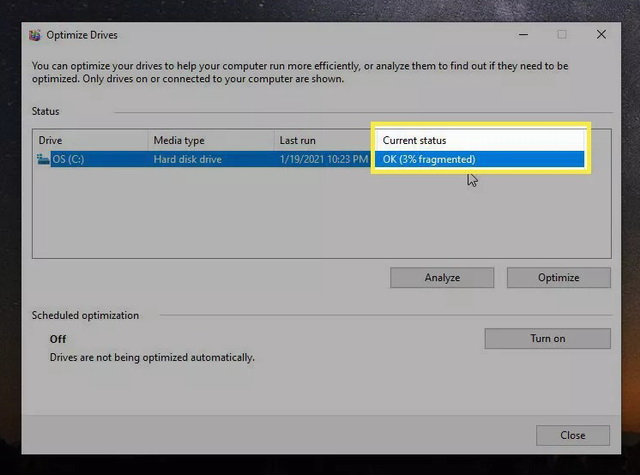Minimize the Optimize Drives window
Image resolution: width=640 pixels, height=475 pixels.
pyautogui.click(x=523, y=35)
